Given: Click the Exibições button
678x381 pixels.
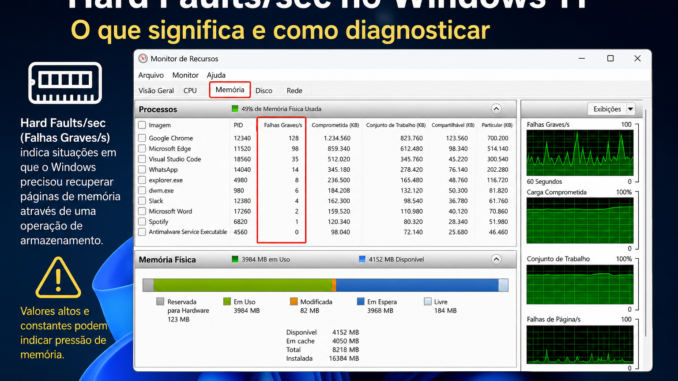Looking at the screenshot, I should coord(607,109).
